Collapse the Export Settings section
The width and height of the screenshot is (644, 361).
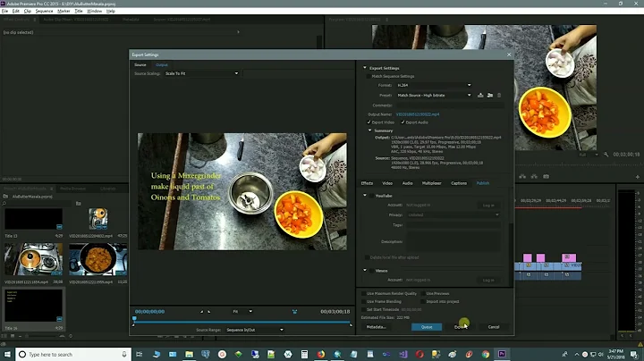click(x=364, y=68)
